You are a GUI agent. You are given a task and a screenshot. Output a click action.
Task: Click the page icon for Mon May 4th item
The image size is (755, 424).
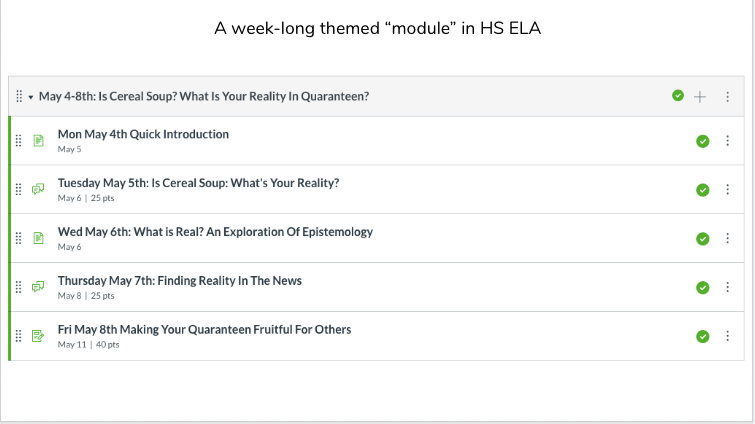[x=38, y=141]
